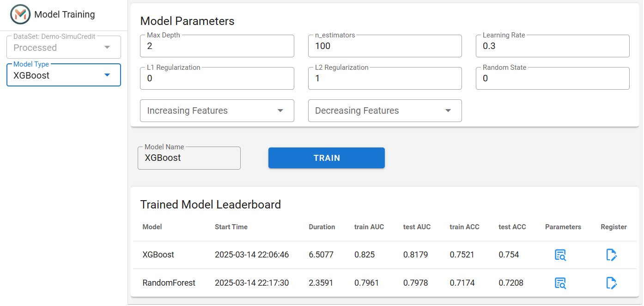This screenshot has height=306, width=644.
Task: View parameters of the RandomForest model
Action: point(560,283)
